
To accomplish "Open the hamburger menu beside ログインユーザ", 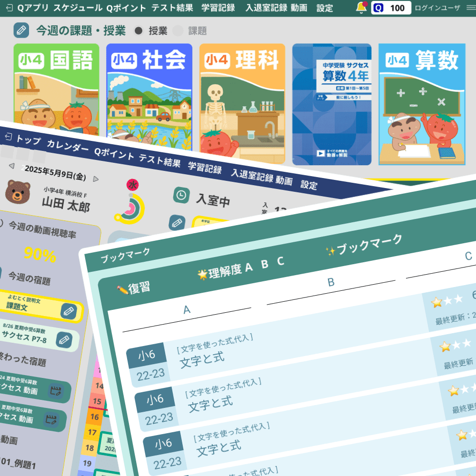I will click(470, 8).
